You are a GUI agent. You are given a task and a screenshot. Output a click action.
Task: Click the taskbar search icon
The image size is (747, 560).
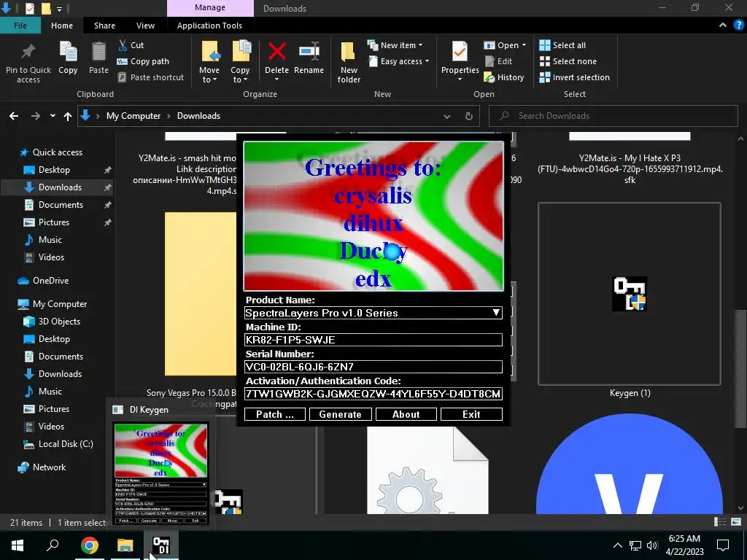(53, 545)
